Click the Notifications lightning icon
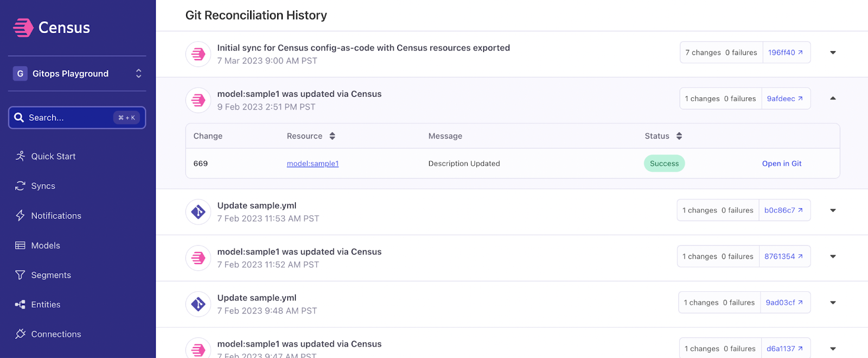This screenshot has width=868, height=358. (20, 216)
